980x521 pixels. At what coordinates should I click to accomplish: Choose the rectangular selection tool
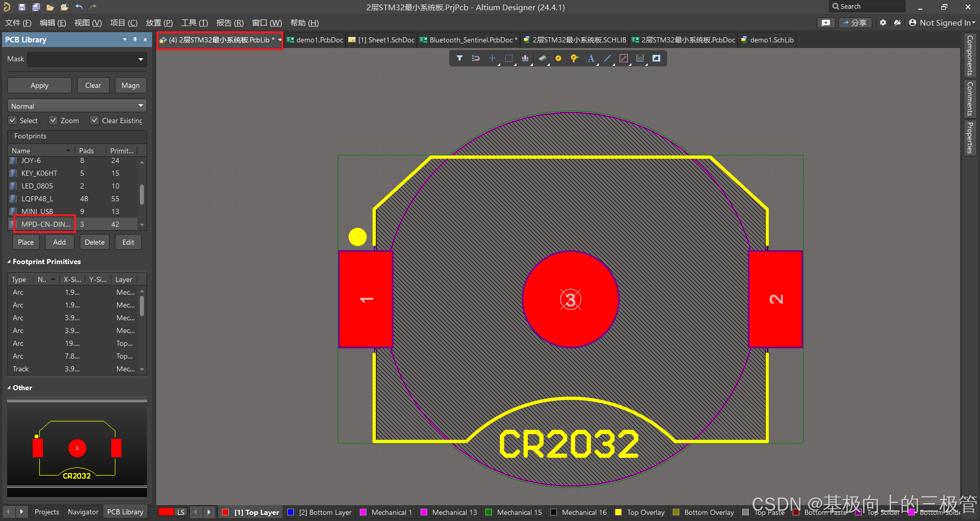click(509, 58)
